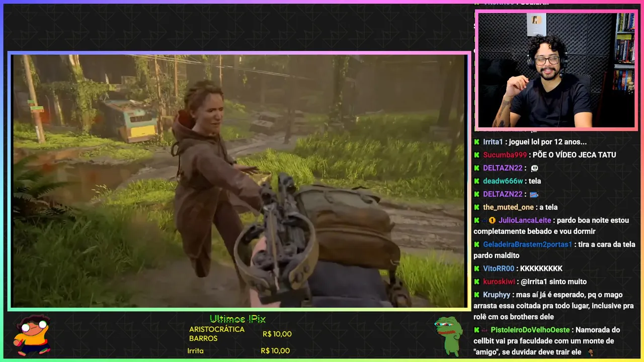This screenshot has width=644, height=362.
Task: Click the R$ 10,00 amount beside Irrita
Action: click(275, 351)
